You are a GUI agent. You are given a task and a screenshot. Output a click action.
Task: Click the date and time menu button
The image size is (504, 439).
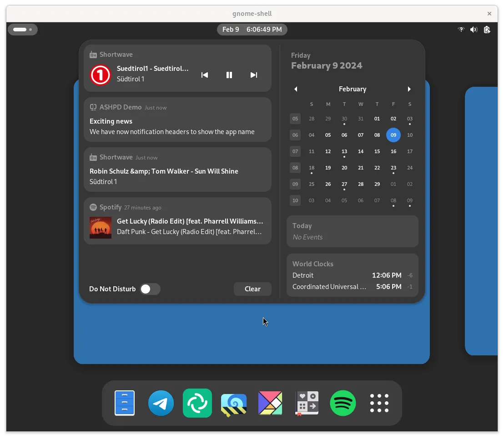(252, 30)
